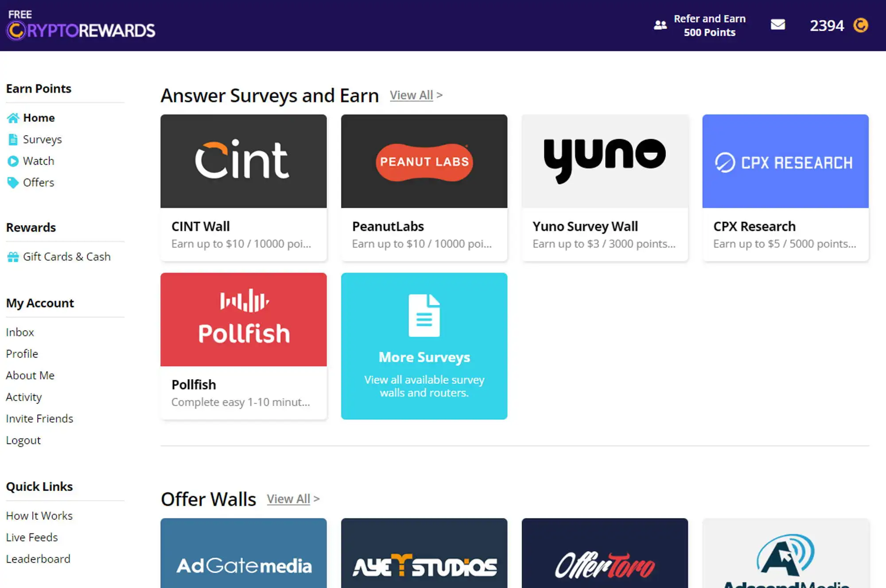
Task: Open Profile under My Account
Action: coord(22,354)
